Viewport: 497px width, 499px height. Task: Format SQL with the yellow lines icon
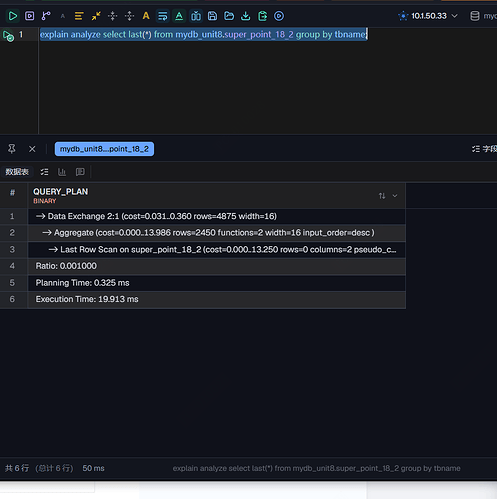79,16
